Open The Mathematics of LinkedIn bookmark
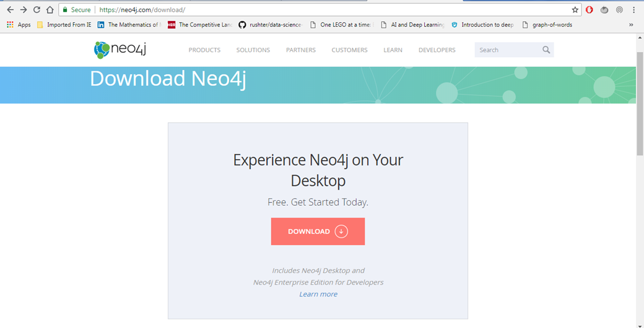 pos(129,25)
